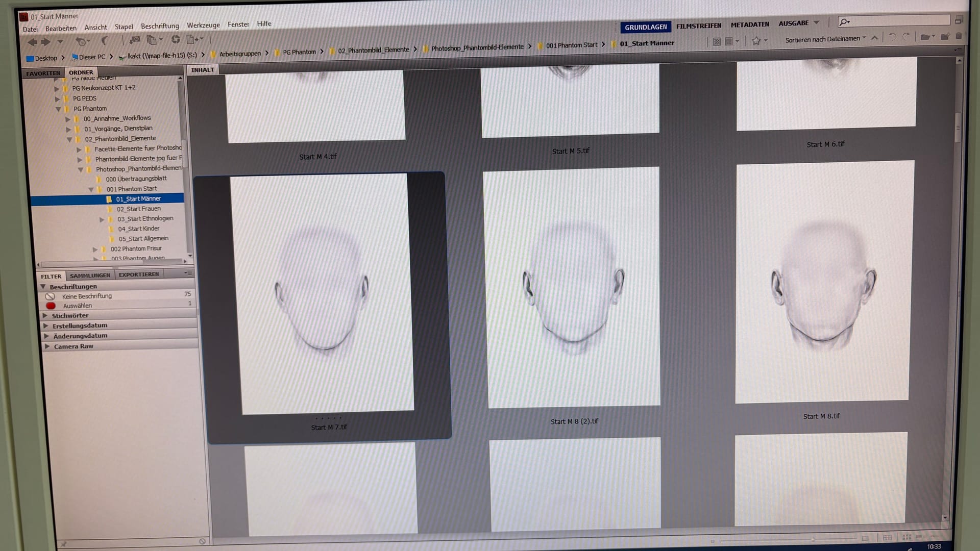Expand the 002 Phantom Frisur folder
980x551 pixels.
click(x=95, y=249)
